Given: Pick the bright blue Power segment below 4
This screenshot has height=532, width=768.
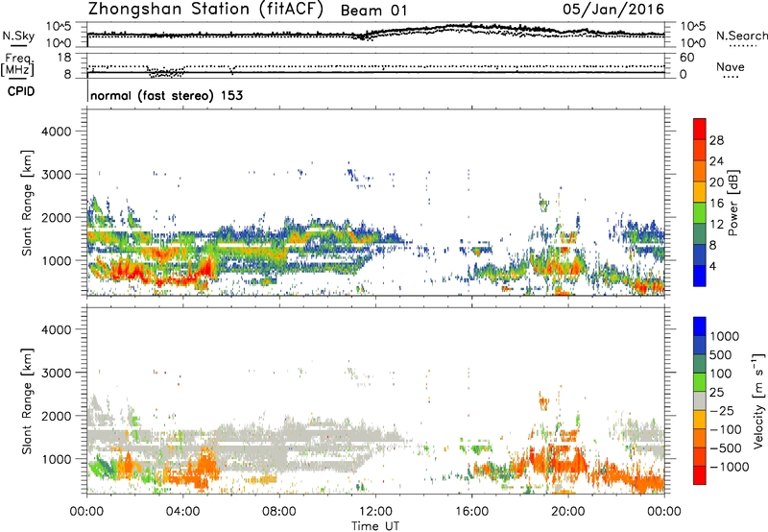Looking at the screenshot, I should [x=700, y=276].
